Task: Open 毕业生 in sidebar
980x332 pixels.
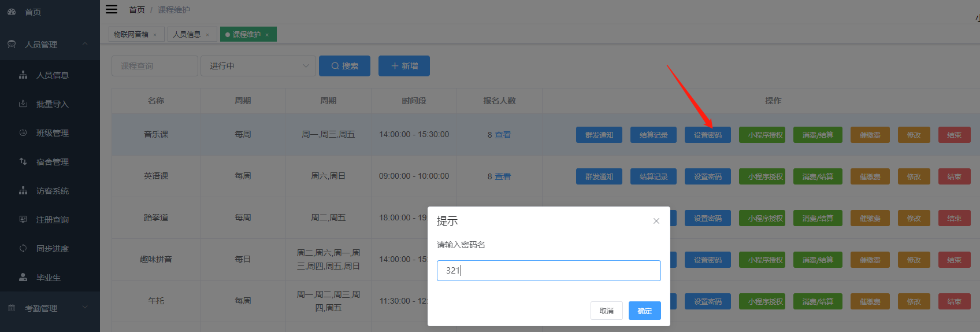Action: pos(50,278)
